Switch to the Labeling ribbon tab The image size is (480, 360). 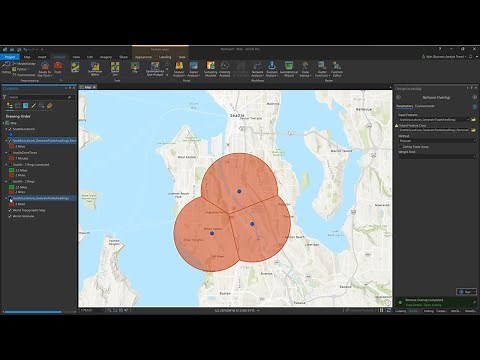165,57
